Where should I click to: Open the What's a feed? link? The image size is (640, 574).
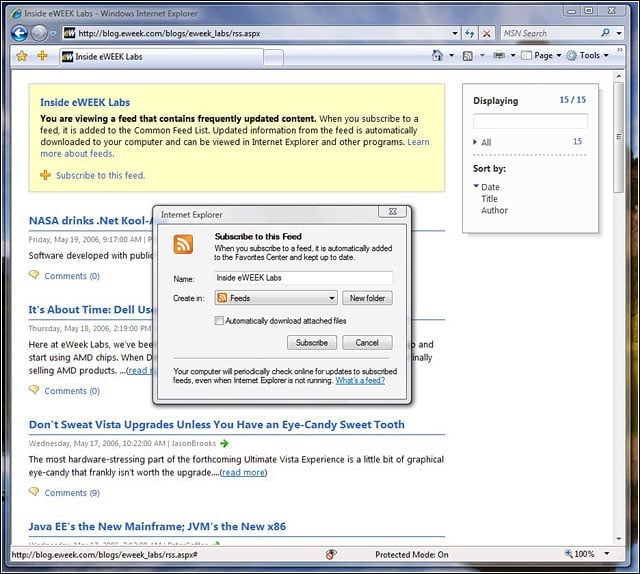(x=360, y=380)
